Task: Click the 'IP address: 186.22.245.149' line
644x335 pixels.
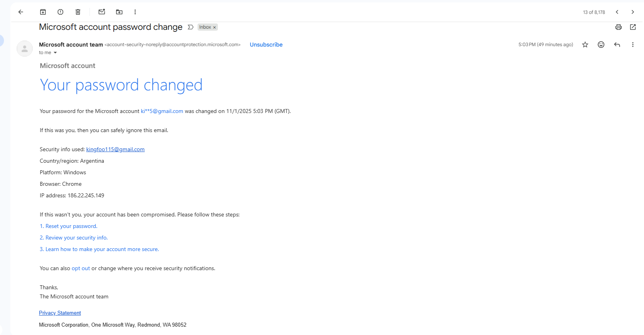Action: pyautogui.click(x=72, y=195)
